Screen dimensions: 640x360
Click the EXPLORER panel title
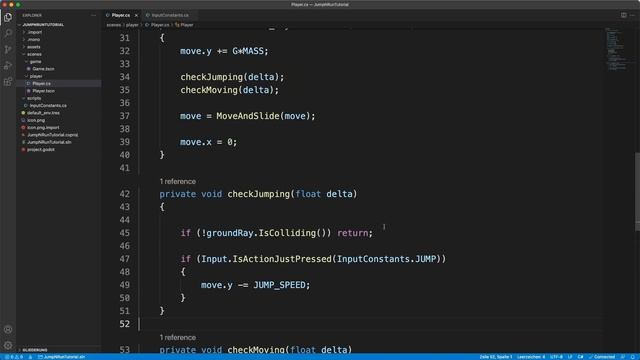pos(32,16)
